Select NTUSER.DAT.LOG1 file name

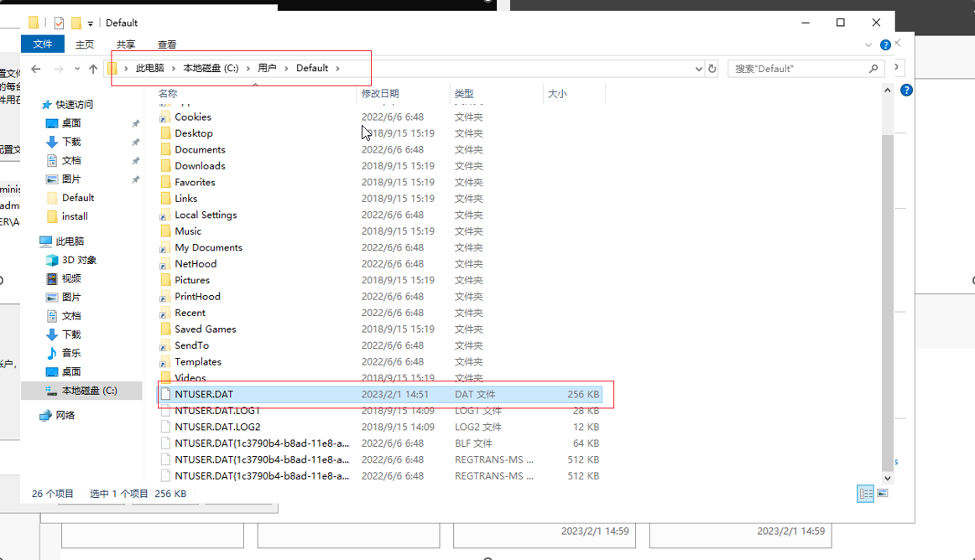coord(217,411)
